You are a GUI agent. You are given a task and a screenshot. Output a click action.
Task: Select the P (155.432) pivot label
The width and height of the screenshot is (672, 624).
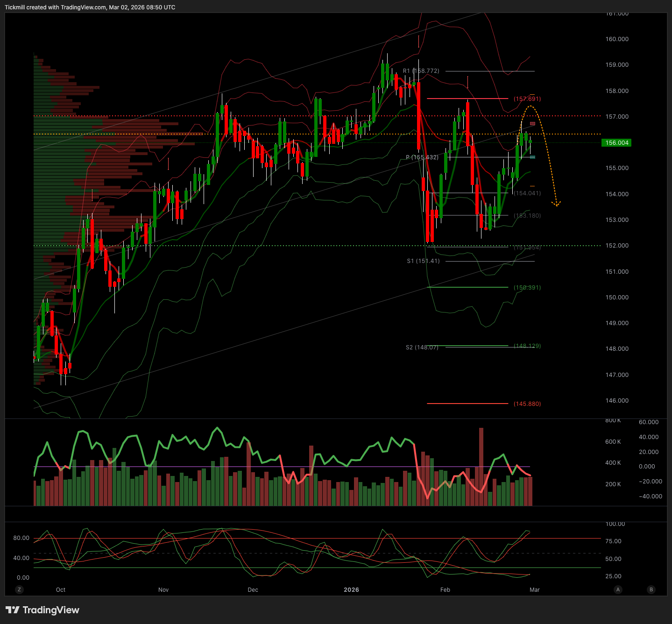[422, 157]
